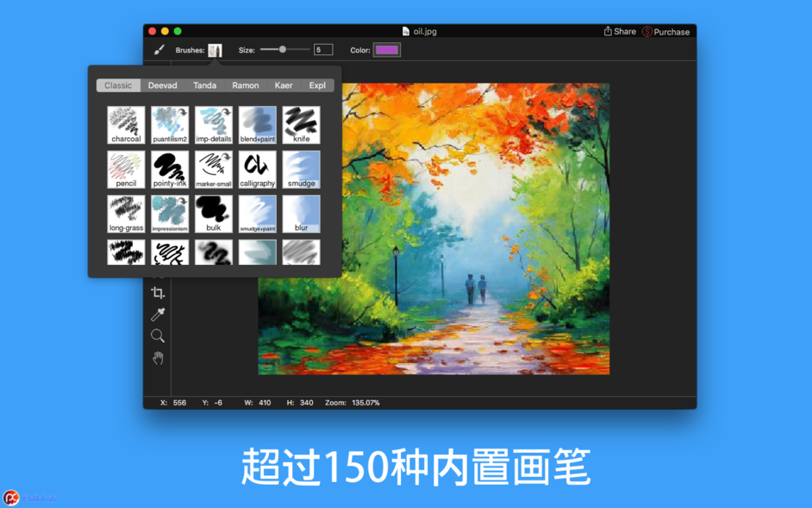Pick a color with the Eyedropper tool
This screenshot has height=508, width=812.
[x=158, y=313]
